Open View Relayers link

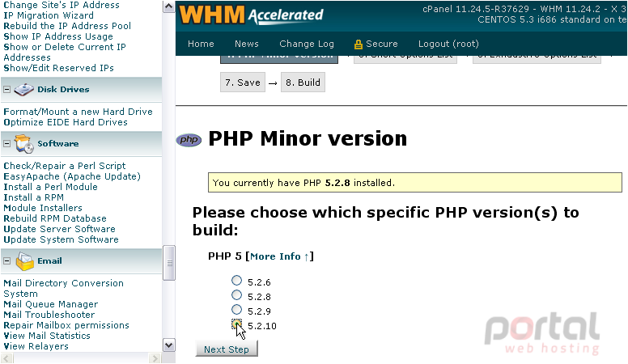pos(36,346)
